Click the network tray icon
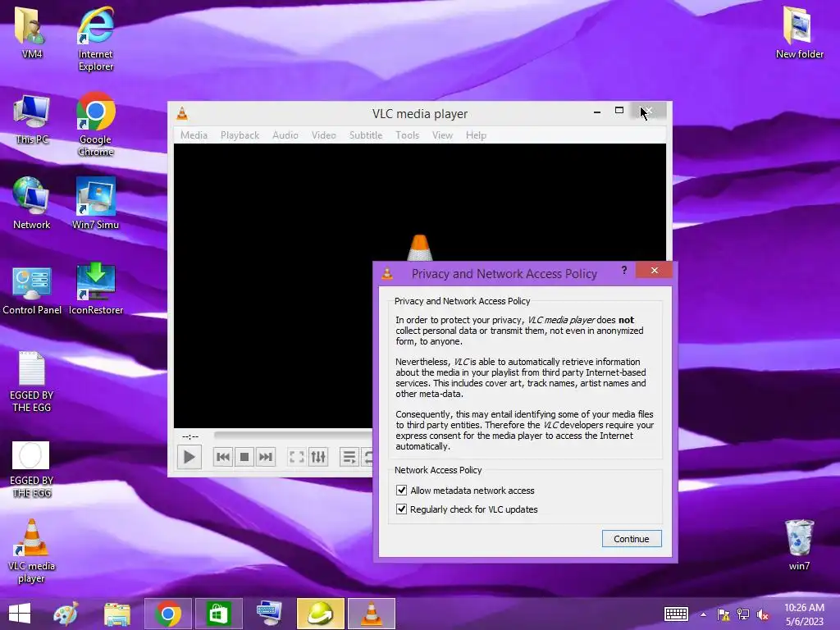This screenshot has height=630, width=840. pyautogui.click(x=742, y=614)
